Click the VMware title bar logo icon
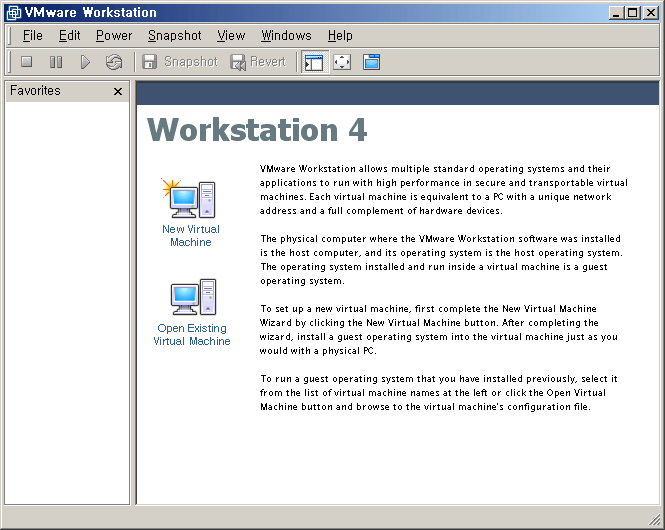Screen dimensions: 665x530 (13, 13)
